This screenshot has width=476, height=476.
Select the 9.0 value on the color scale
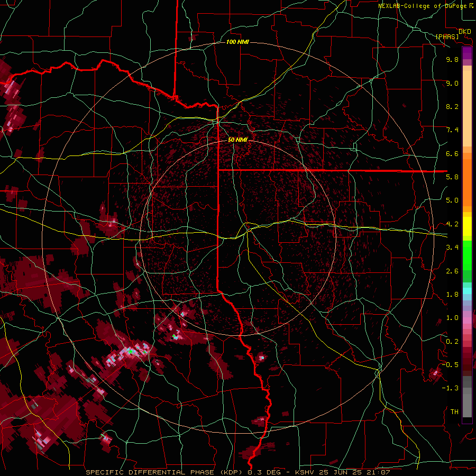coord(452,83)
